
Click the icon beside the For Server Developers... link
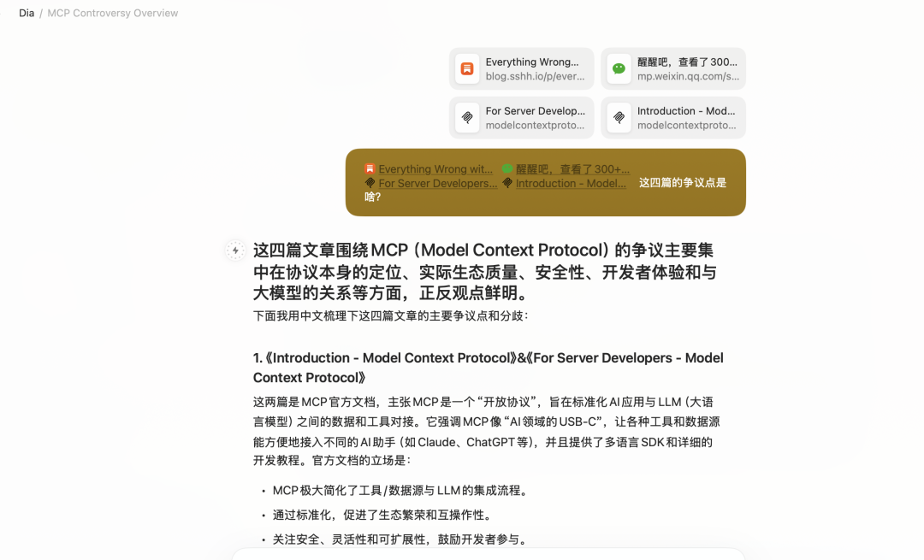pyautogui.click(x=370, y=183)
